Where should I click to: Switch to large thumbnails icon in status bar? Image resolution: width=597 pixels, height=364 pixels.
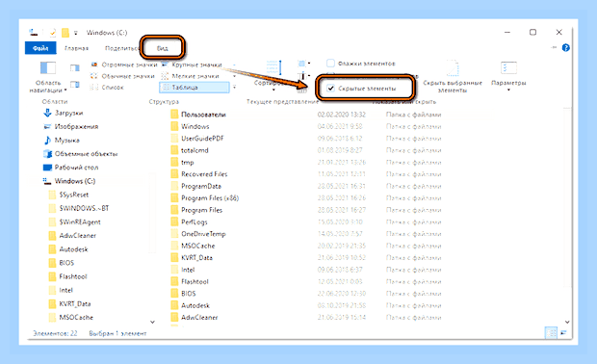pos(563,333)
